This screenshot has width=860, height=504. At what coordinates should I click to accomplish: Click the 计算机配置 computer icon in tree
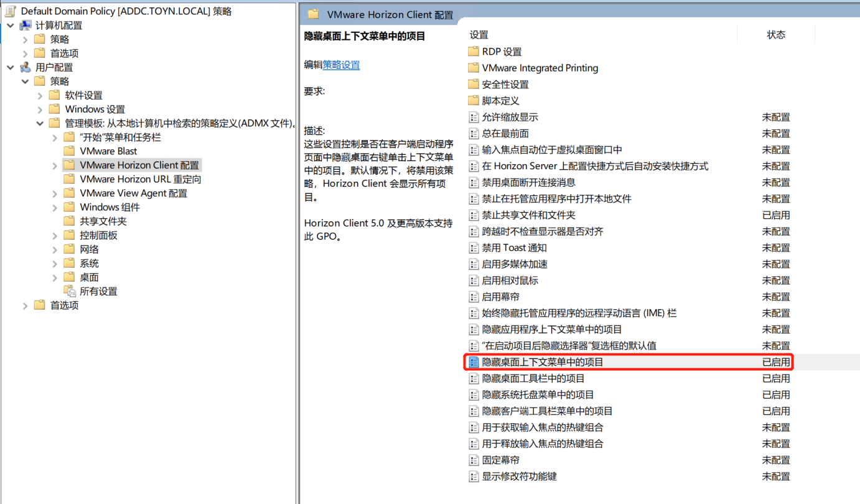coord(26,25)
